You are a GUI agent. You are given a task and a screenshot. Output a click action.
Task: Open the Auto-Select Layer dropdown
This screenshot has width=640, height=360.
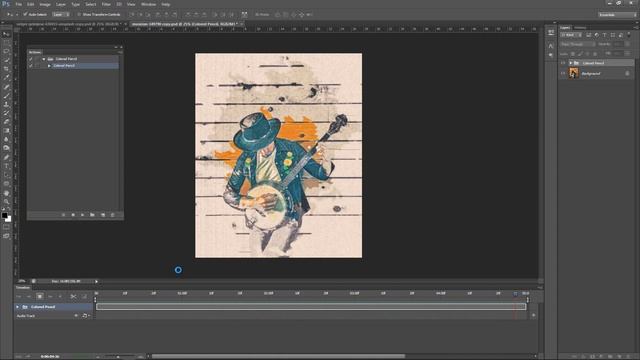(x=61, y=14)
